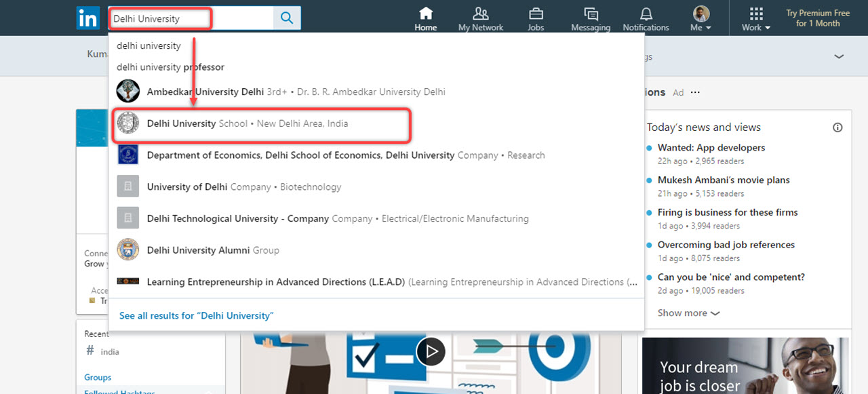Click Try Premium Free for 1 Month
Screen dimensions: 868x394
pos(818,18)
